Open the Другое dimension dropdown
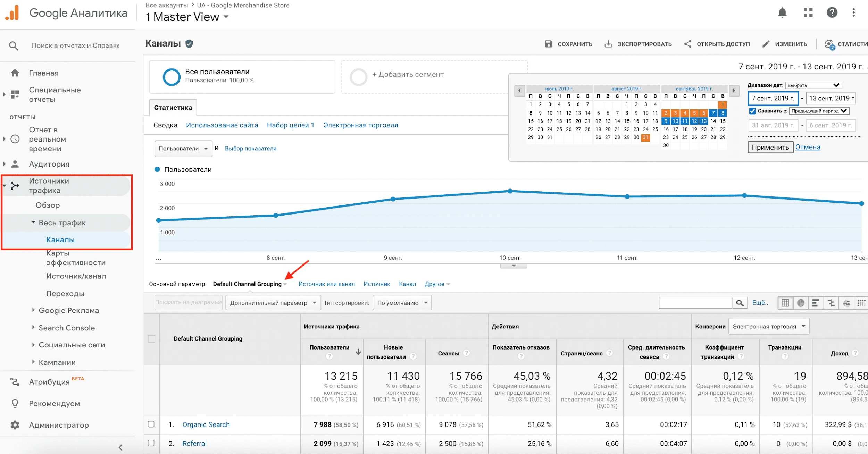868x454 pixels. 437,284
